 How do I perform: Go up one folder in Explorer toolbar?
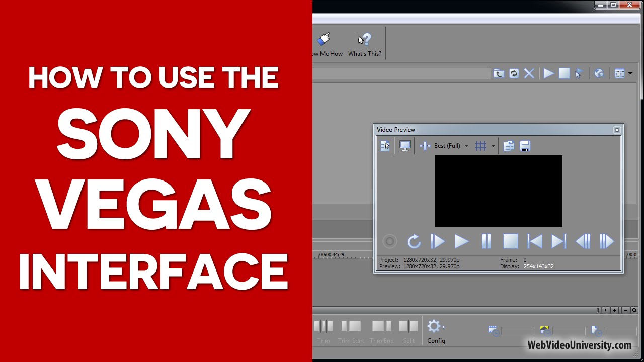click(499, 74)
